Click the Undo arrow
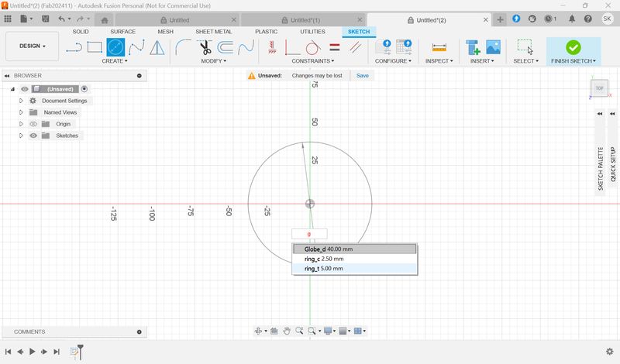The image size is (620, 364). [61, 19]
